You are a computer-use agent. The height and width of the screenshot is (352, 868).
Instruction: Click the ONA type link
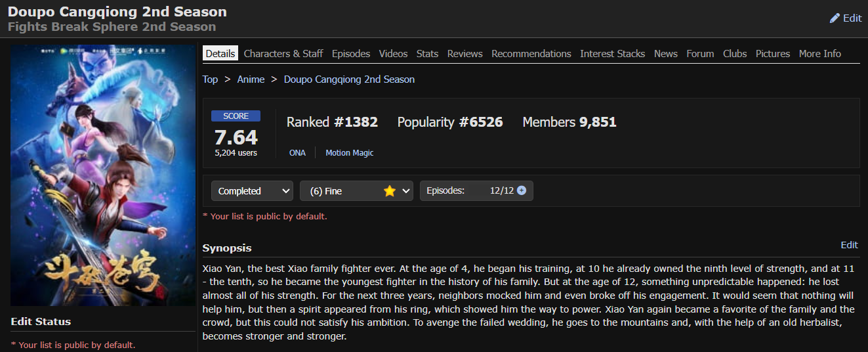point(297,152)
